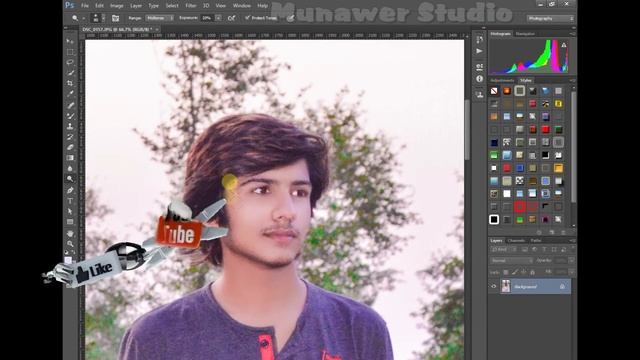Open the layer blend mode Normal dropdown
This screenshot has height=360, width=640.
512,260
